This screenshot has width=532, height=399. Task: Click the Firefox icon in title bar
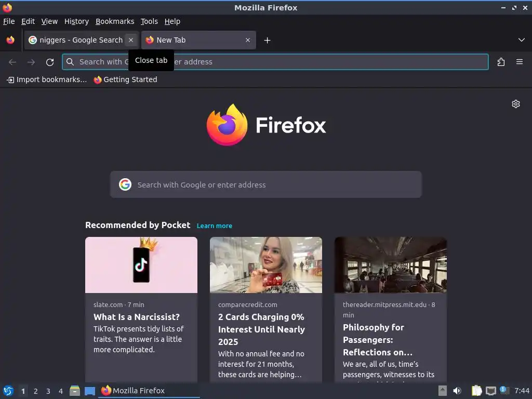point(7,7)
